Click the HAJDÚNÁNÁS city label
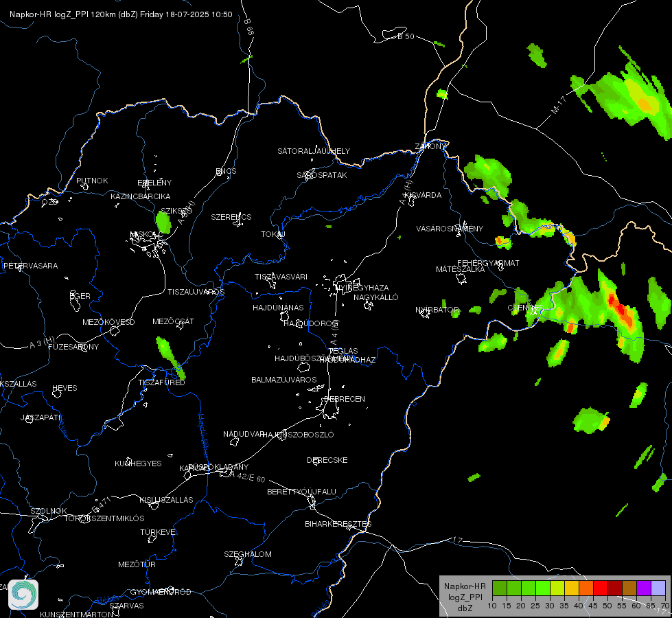The image size is (672, 618). point(278,308)
